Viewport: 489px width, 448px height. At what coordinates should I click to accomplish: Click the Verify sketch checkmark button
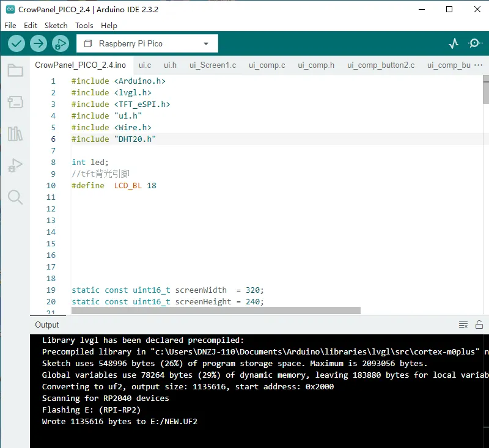17,43
